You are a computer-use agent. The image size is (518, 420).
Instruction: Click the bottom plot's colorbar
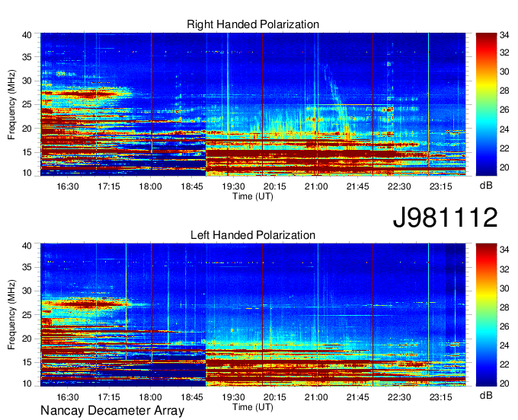click(x=486, y=315)
